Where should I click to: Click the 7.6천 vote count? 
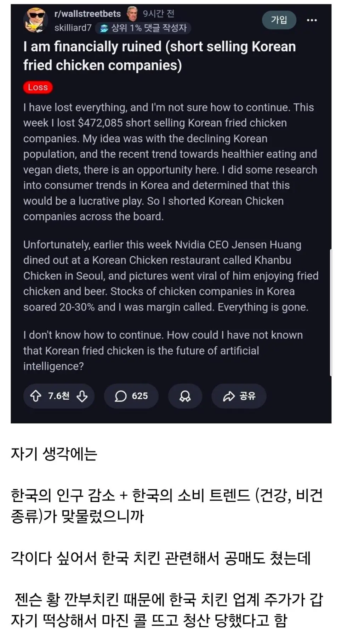coord(59,396)
